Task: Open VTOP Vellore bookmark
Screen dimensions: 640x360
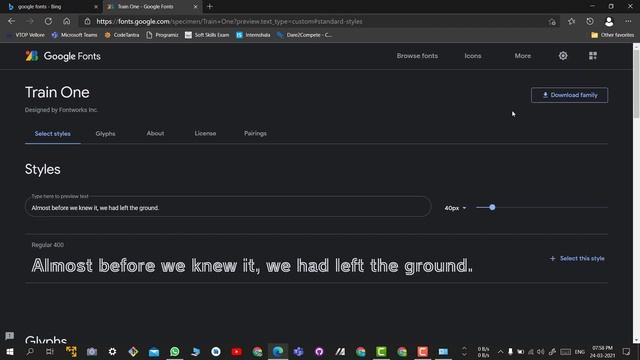Action: point(27,35)
